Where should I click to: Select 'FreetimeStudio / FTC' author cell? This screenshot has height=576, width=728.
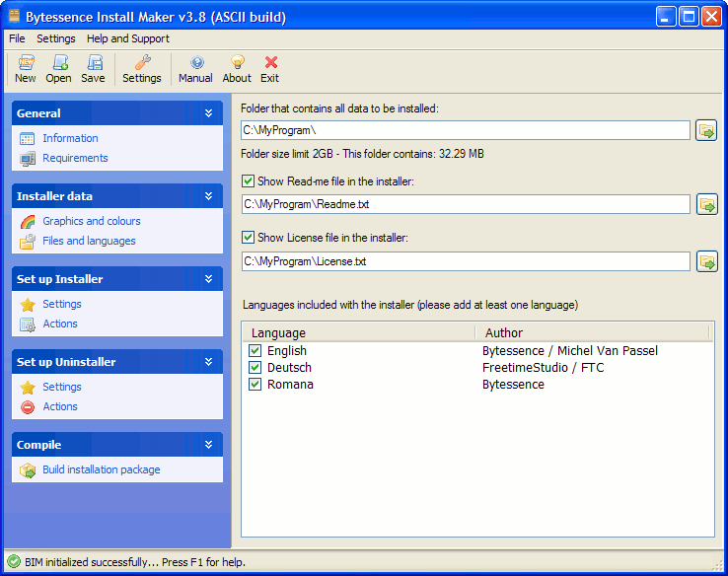[544, 368]
